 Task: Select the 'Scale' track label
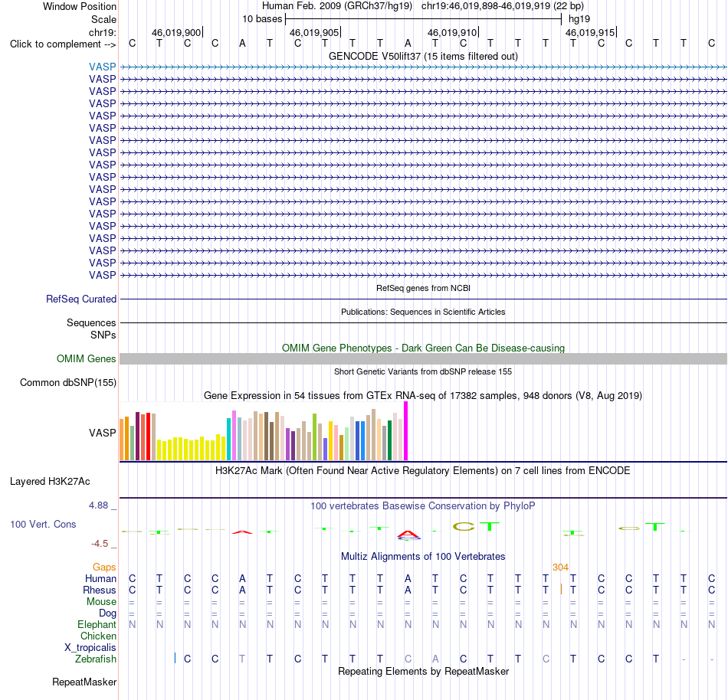click(x=103, y=19)
